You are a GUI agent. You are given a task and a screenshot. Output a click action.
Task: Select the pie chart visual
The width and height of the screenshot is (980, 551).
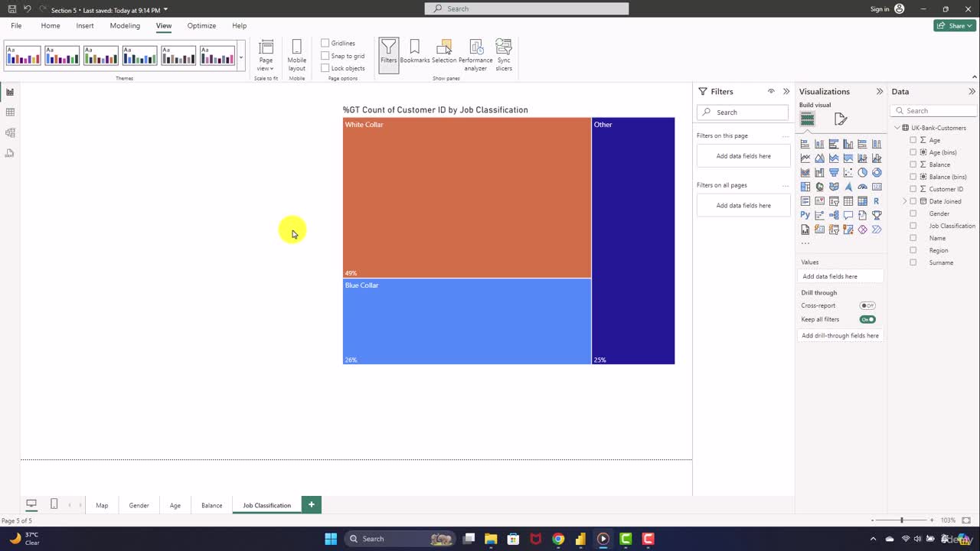[x=862, y=172]
